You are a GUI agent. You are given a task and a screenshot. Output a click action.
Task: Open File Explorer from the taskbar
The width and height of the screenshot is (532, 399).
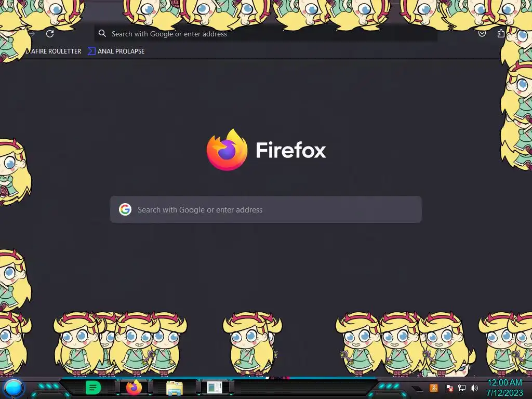coord(175,388)
